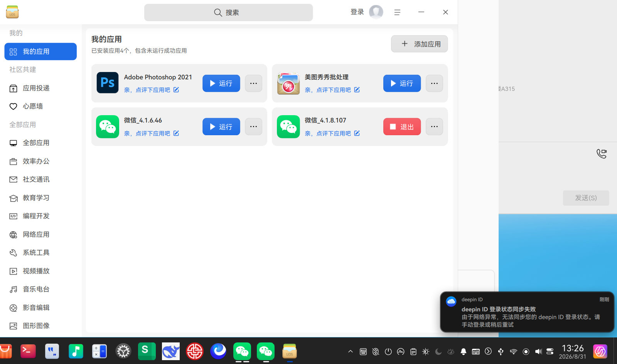Viewport: 617px width, 364px height.
Task: Open 图形图像 category
Action: click(x=40, y=326)
